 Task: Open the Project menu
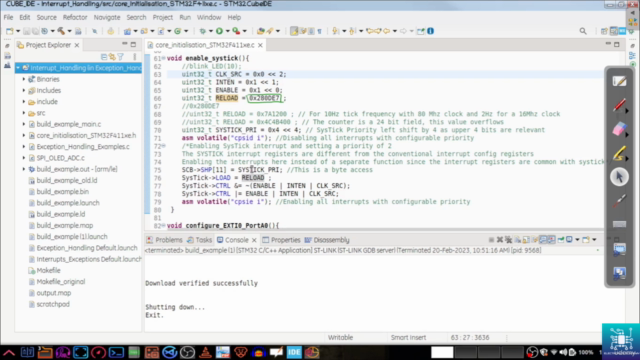coord(162,18)
